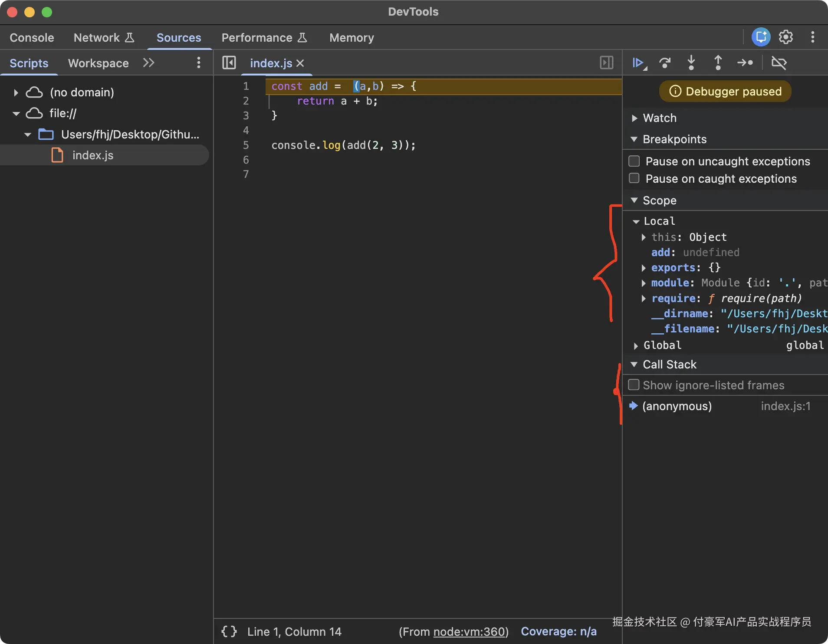Enable Pause on caught exceptions

point(634,178)
